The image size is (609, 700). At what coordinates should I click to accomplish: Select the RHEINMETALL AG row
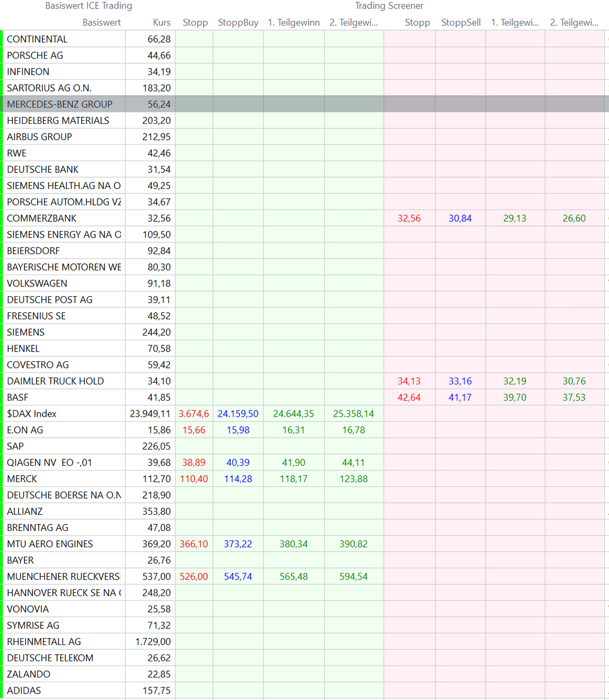coord(44,642)
